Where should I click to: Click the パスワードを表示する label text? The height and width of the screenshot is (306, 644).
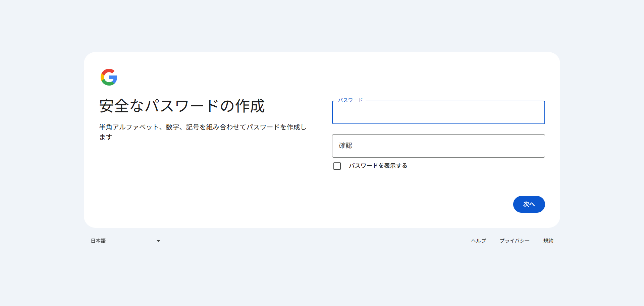pyautogui.click(x=378, y=165)
